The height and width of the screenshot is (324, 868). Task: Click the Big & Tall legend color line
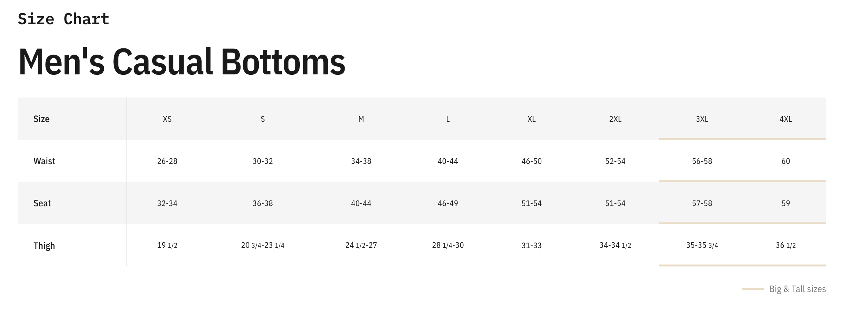coord(753,289)
